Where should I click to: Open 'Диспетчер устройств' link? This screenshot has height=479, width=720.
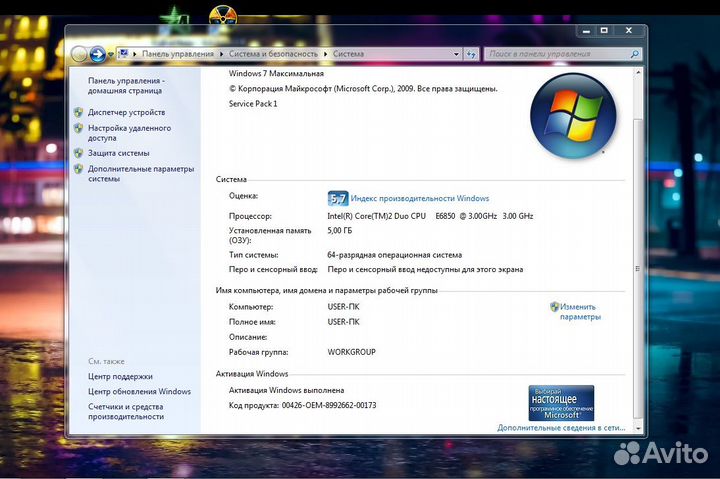pos(126,112)
